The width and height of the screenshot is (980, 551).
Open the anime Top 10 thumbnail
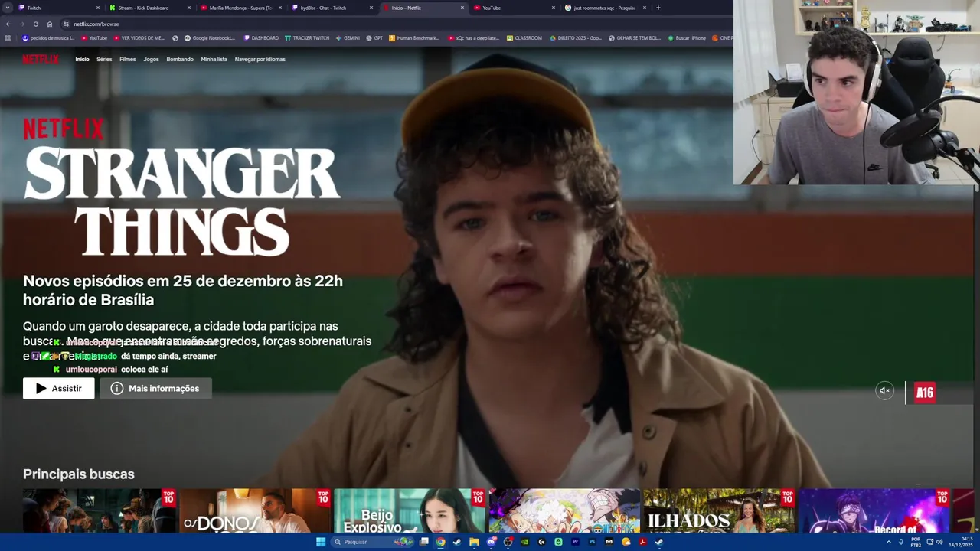pos(564,510)
